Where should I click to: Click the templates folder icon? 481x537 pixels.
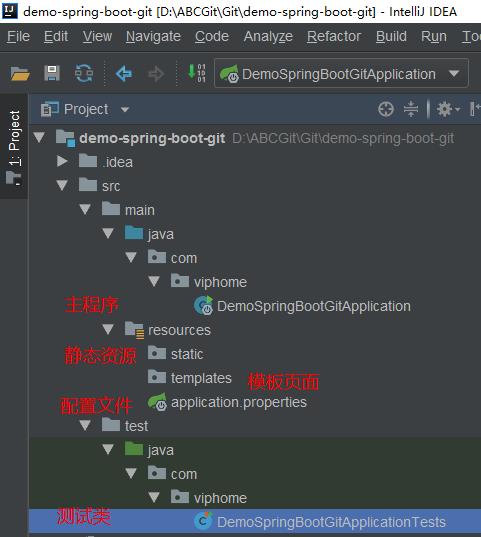click(x=157, y=377)
